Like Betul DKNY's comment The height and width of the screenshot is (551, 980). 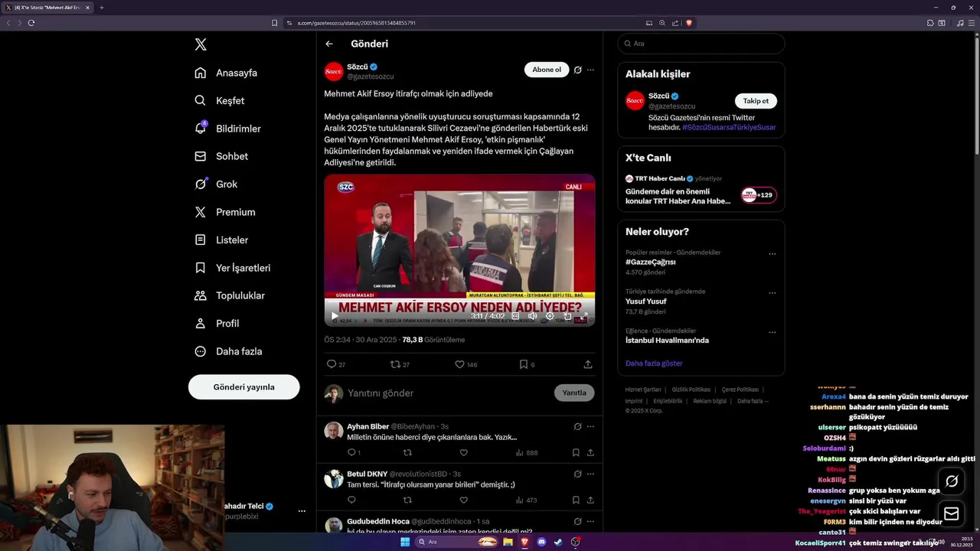[464, 500]
